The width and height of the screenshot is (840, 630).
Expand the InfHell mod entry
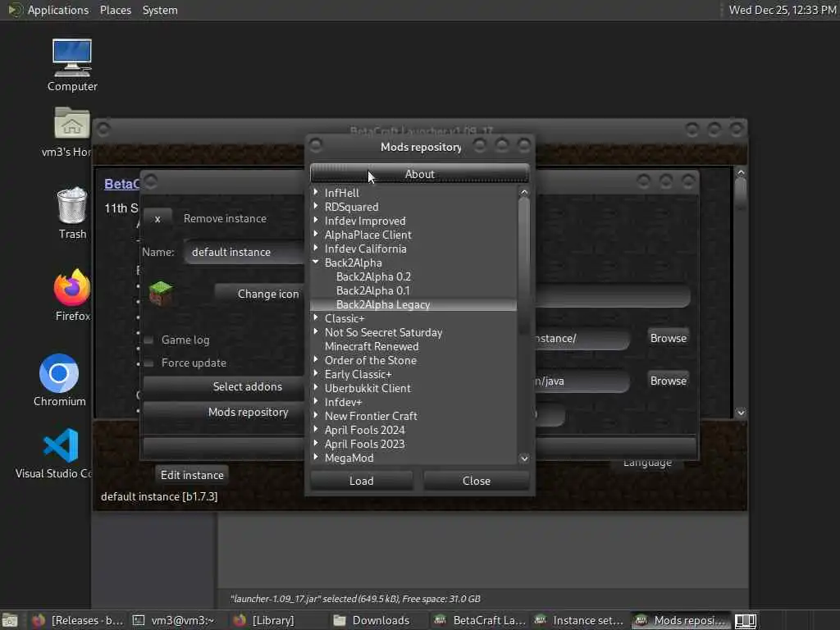tap(316, 192)
